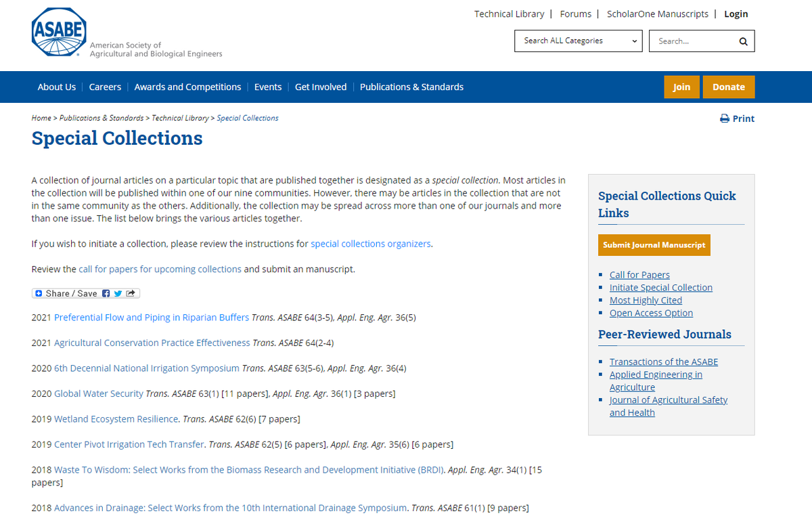
Task: Open Journal of Agricultural Safety and Health
Action: (x=669, y=406)
